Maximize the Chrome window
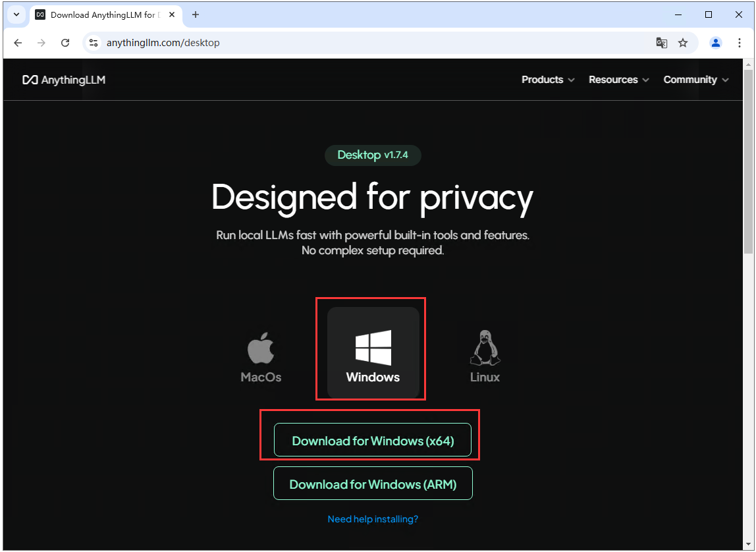Screen dimensions: 756x552 tap(709, 14)
